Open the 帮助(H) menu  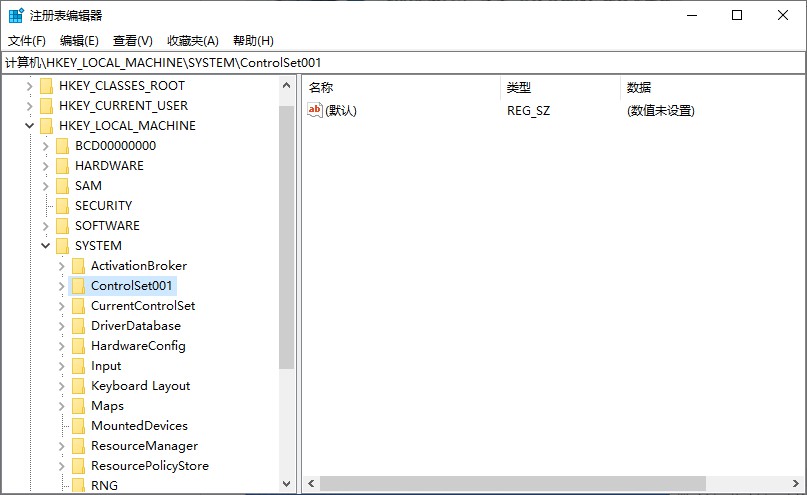pyautogui.click(x=253, y=41)
